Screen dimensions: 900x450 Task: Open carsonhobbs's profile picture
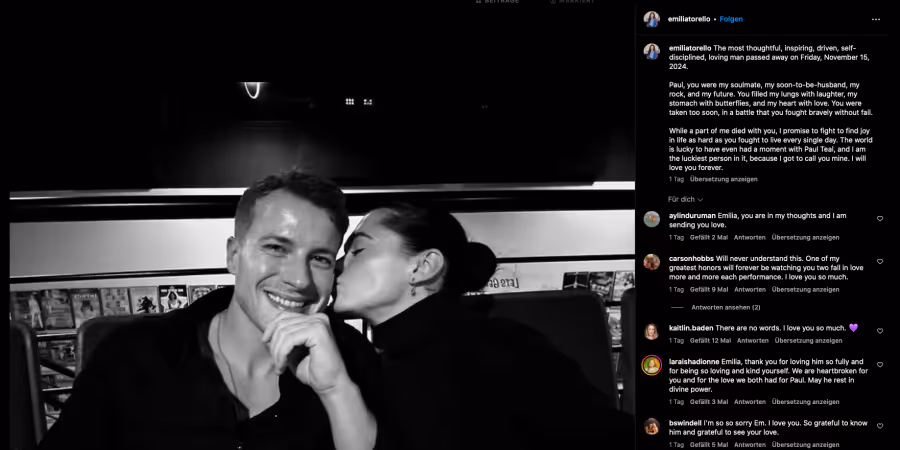[x=651, y=262]
